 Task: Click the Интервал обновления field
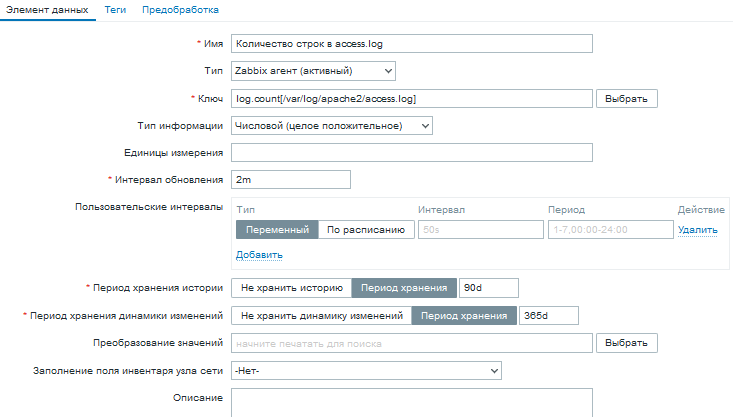(x=290, y=180)
